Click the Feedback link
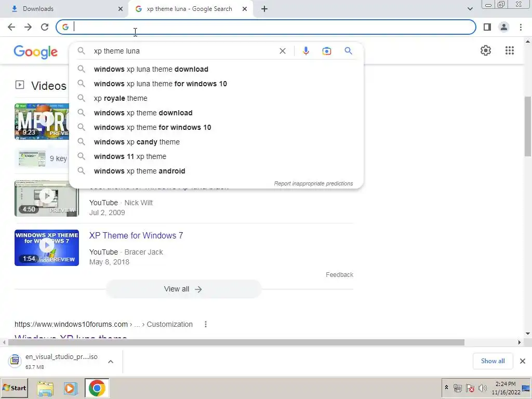Screen dimensions: 532x399 (339, 275)
